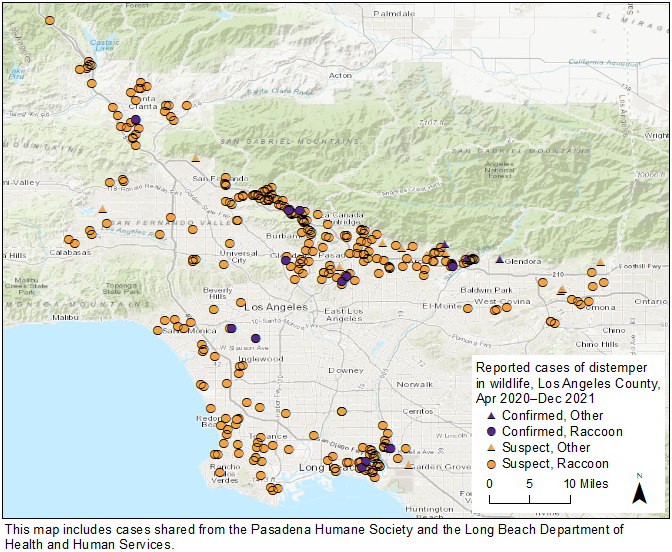Select the purple circle above W Slauson Ave
672x552 pixels.
[x=256, y=339]
